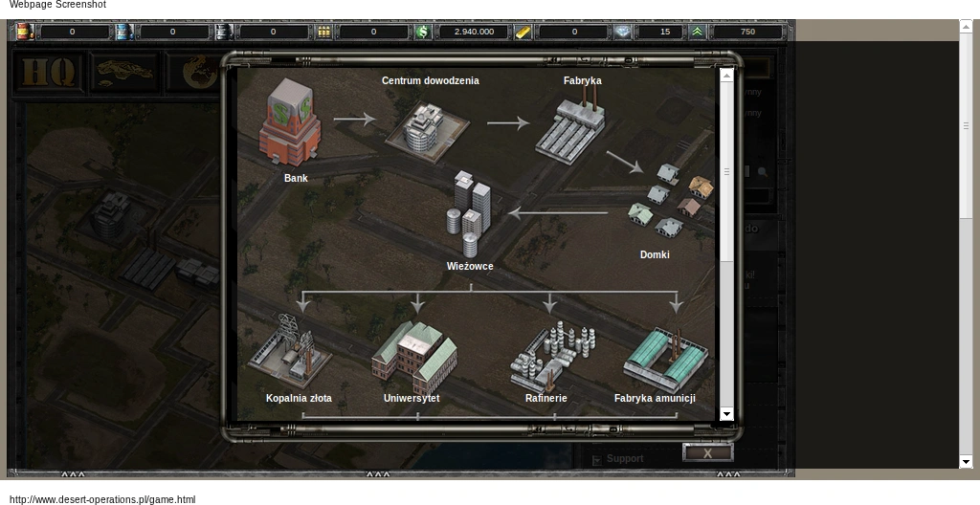Click the page scrollbar down arrow
This screenshot has height=505, width=980.
tap(966, 462)
